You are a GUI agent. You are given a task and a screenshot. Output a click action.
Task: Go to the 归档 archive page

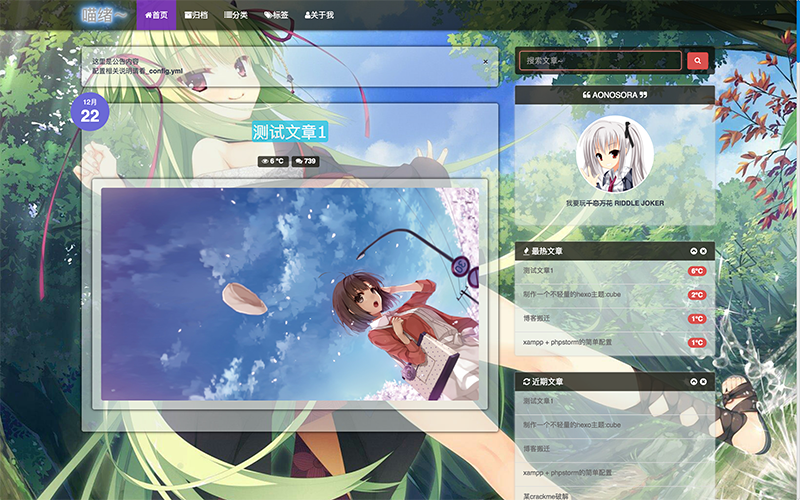[196, 15]
